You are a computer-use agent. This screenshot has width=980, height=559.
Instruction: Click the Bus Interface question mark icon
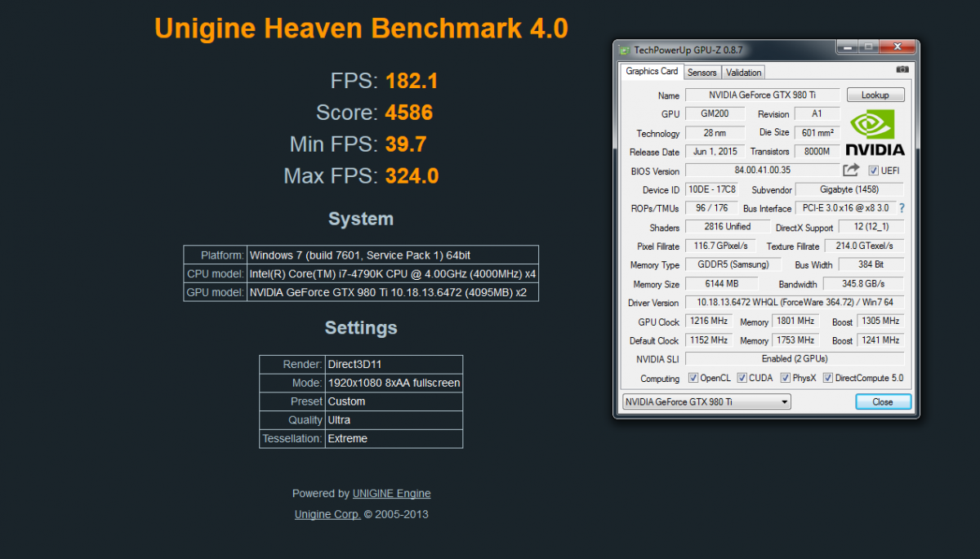(x=902, y=208)
